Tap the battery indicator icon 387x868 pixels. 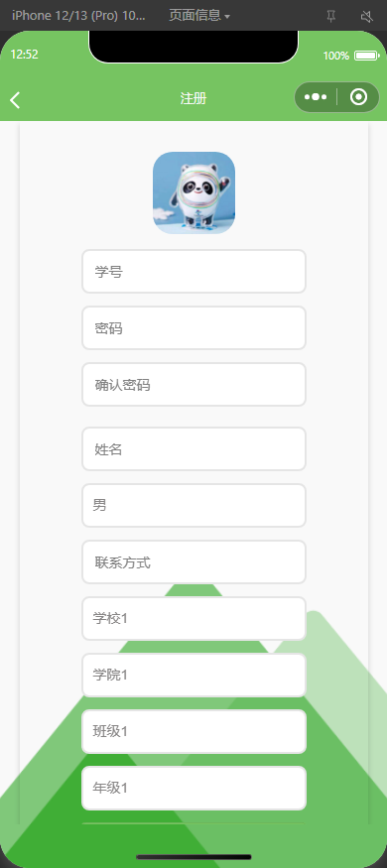click(365, 56)
